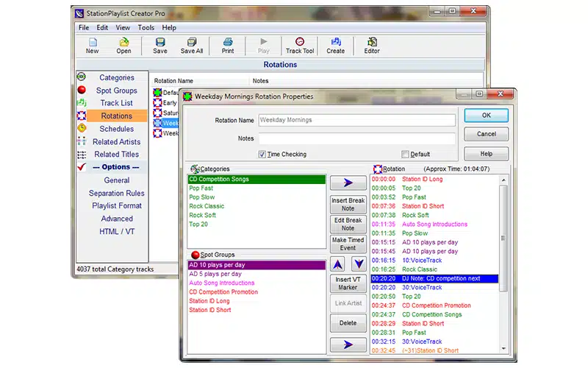The height and width of the screenshot is (368, 588).
Task: Click the dialog Help button
Action: pyautogui.click(x=487, y=154)
